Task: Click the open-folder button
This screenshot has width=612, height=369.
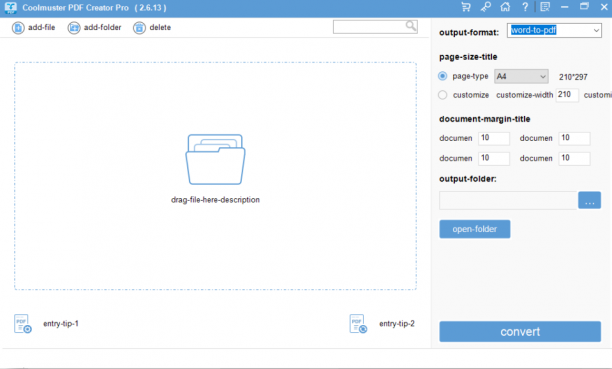Action: 475,229
